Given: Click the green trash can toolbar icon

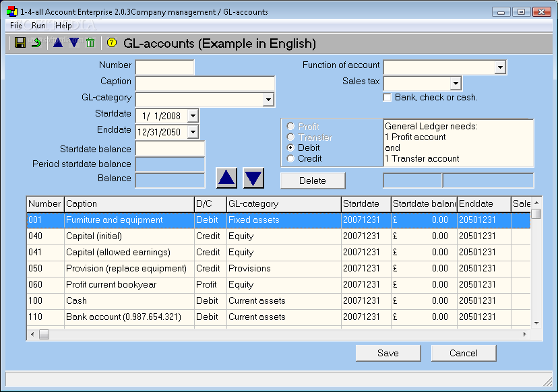Looking at the screenshot, I should point(90,43).
